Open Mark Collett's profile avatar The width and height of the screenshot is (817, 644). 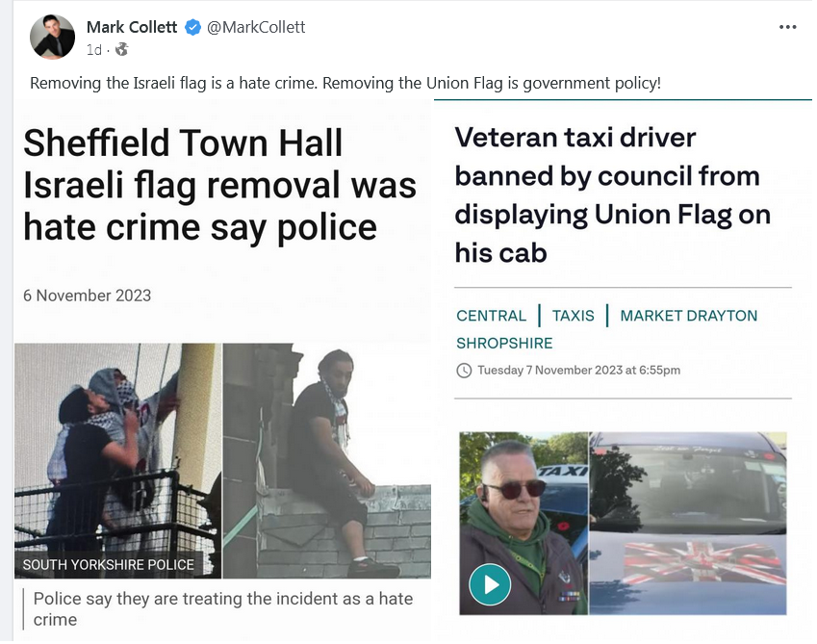coord(52,37)
